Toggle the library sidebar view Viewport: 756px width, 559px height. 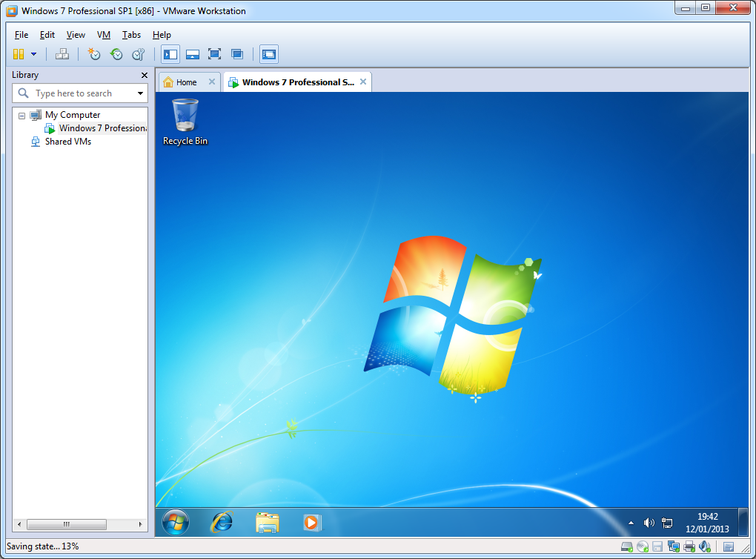[x=170, y=54]
